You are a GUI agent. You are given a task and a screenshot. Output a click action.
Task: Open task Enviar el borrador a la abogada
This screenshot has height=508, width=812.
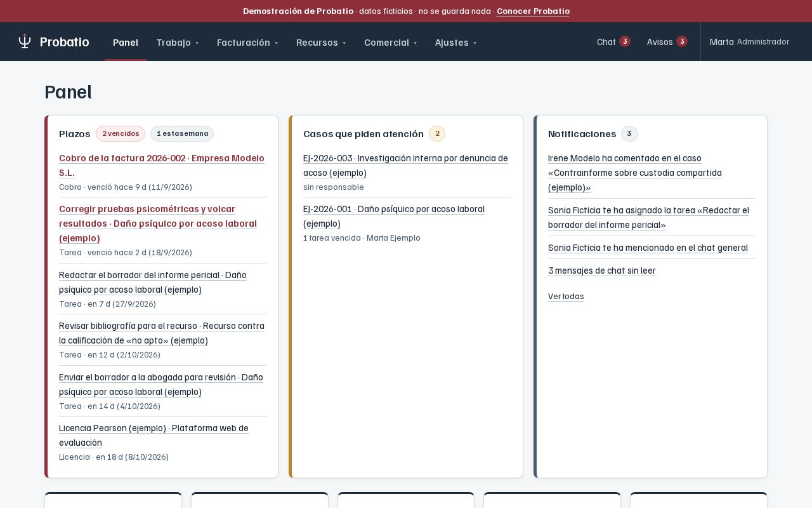[161, 384]
